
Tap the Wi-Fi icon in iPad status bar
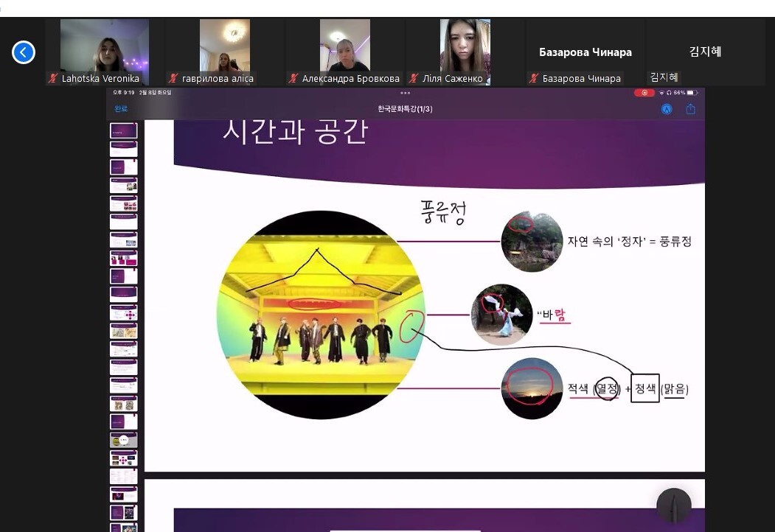tap(661, 92)
